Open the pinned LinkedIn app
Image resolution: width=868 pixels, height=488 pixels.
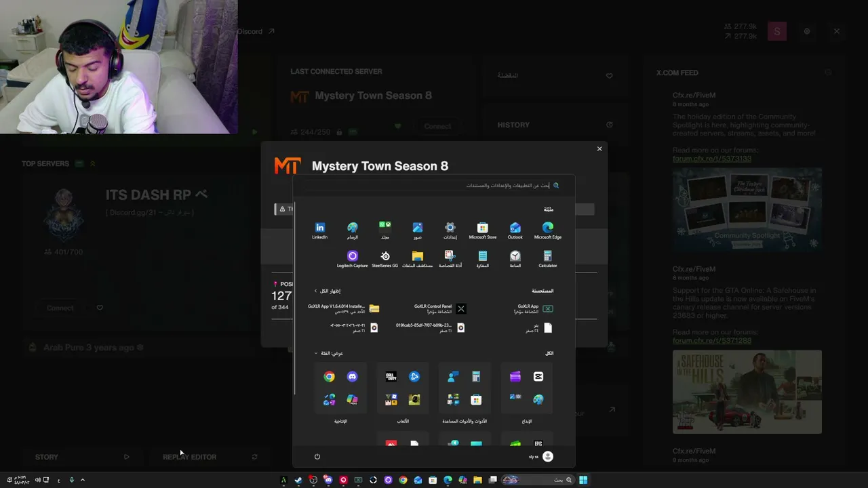pos(320,230)
